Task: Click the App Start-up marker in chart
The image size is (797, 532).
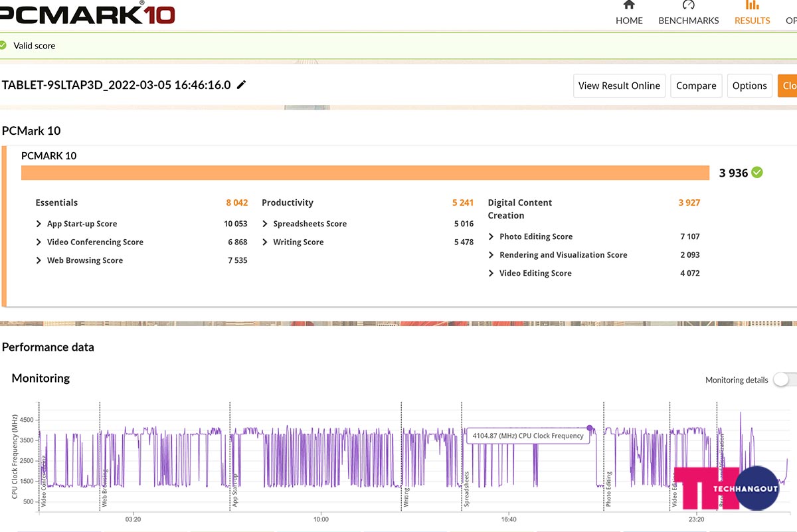Action: click(x=234, y=491)
